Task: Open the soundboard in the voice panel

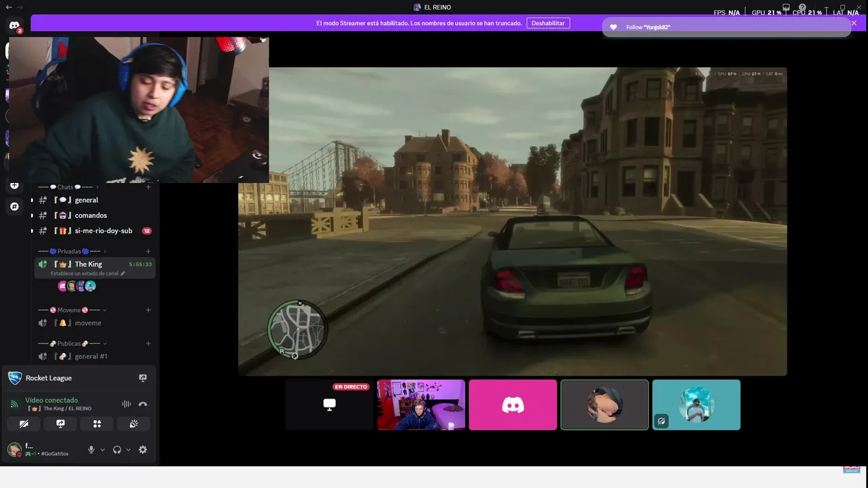Action: click(134, 424)
